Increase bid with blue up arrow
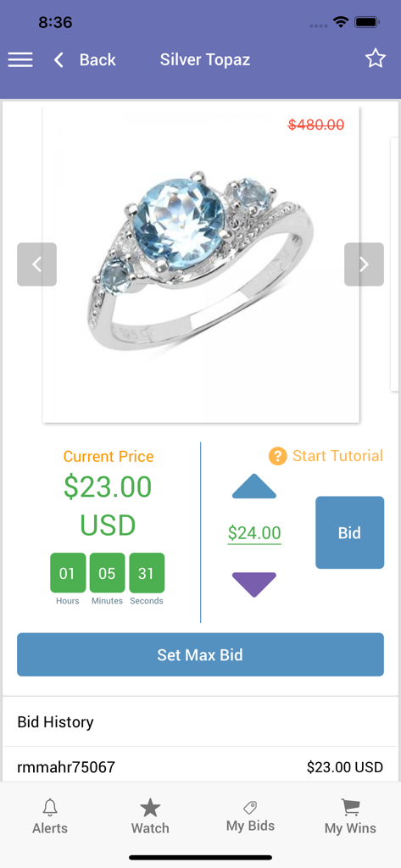The height and width of the screenshot is (868, 401). coord(253,486)
